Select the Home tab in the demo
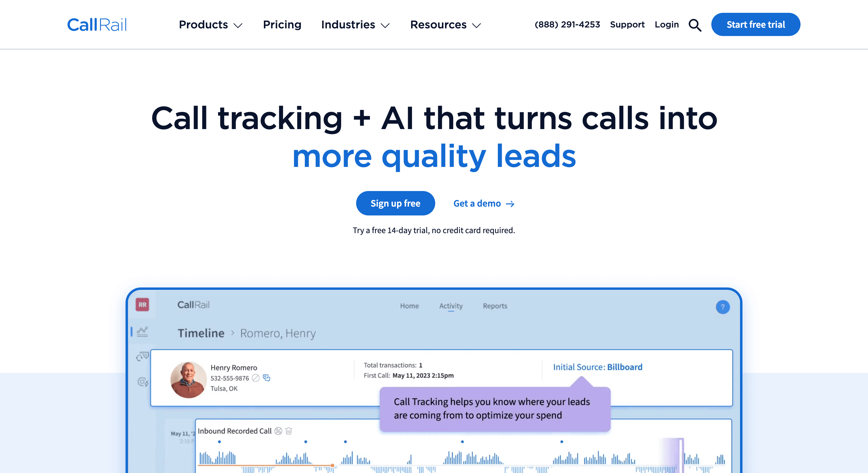The width and height of the screenshot is (868, 473). [409, 306]
